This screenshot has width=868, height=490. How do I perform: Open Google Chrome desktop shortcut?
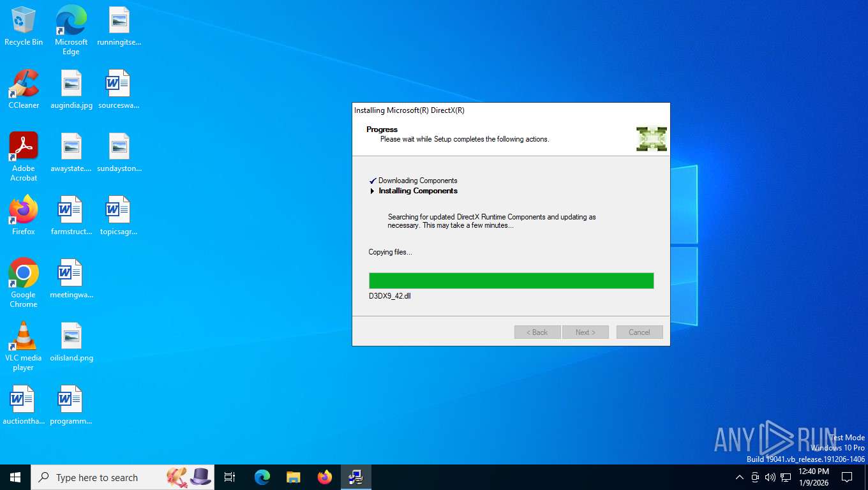tap(24, 283)
